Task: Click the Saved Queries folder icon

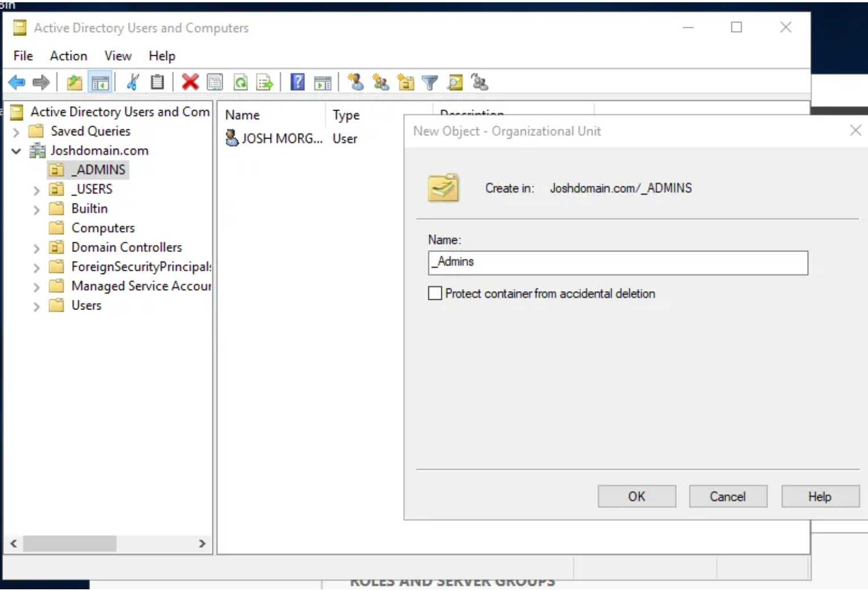Action: point(36,131)
